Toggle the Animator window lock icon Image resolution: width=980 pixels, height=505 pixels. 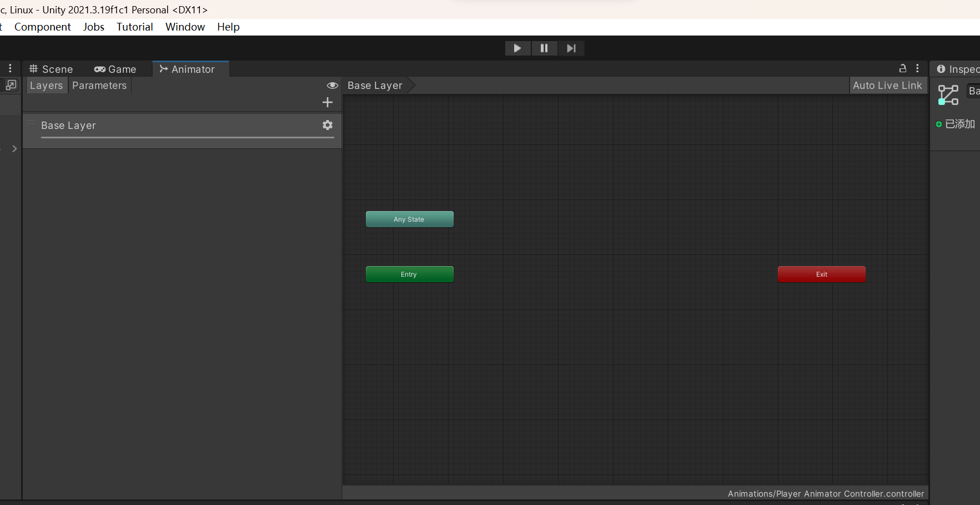coord(903,68)
